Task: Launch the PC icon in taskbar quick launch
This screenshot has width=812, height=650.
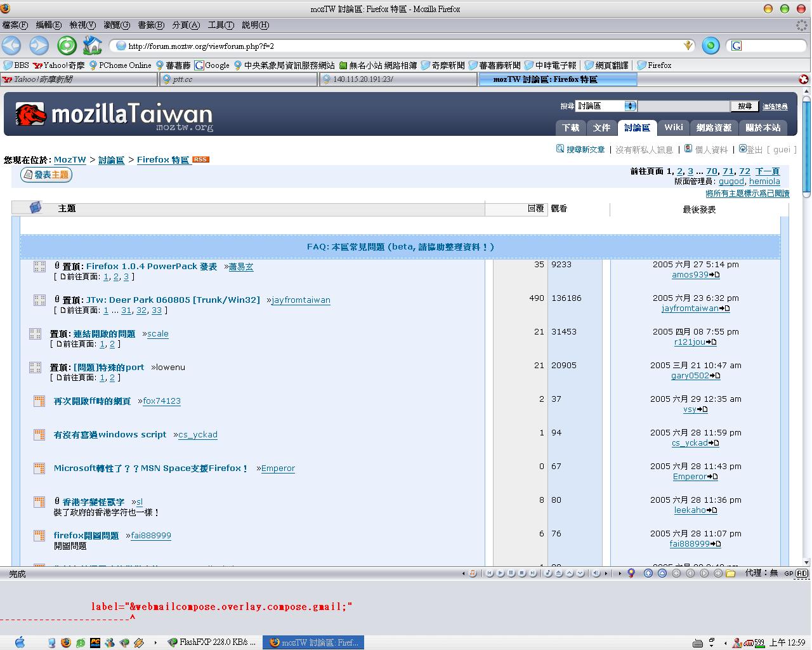Action: [x=95, y=642]
